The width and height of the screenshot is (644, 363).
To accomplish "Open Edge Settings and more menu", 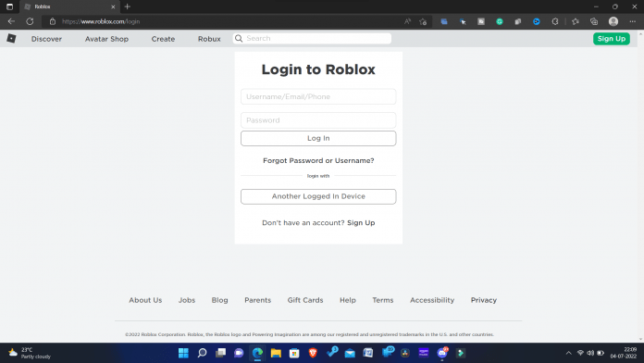I will click(x=633, y=21).
